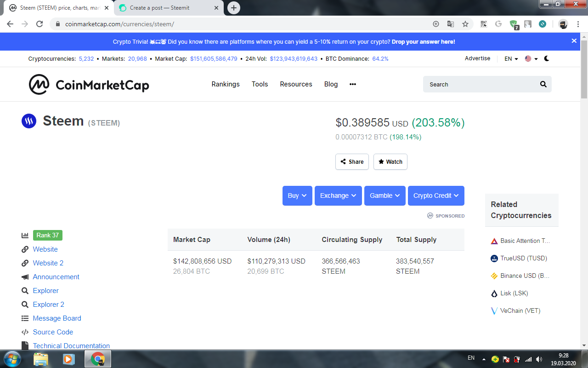Screen dimensions: 588x368
Task: Click the VeChain logo icon
Action: [x=494, y=311]
